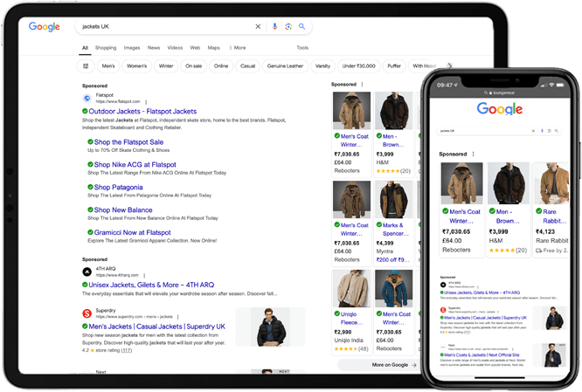Screen dimensions: 582x392
Task: Open Gramicci Now at Flatspot link
Action: pyautogui.click(x=132, y=232)
